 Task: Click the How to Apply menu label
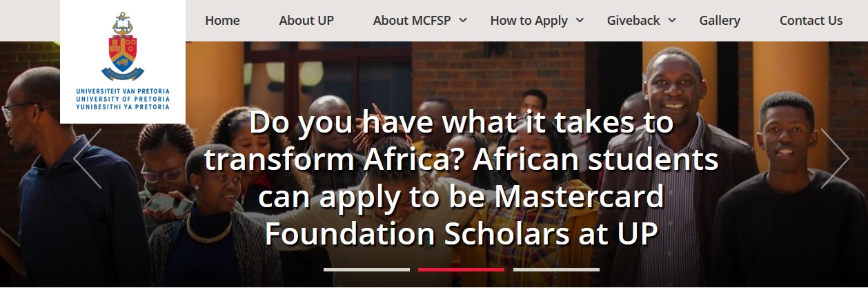click(529, 21)
